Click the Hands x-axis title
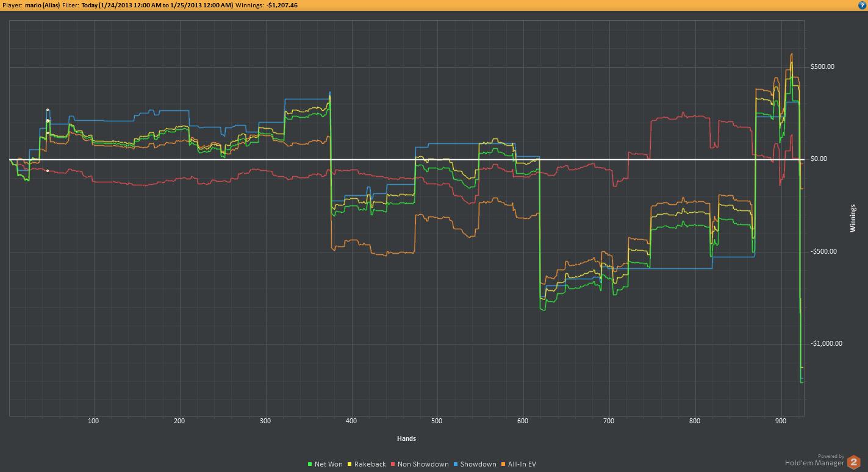This screenshot has width=868, height=472. tap(406, 438)
